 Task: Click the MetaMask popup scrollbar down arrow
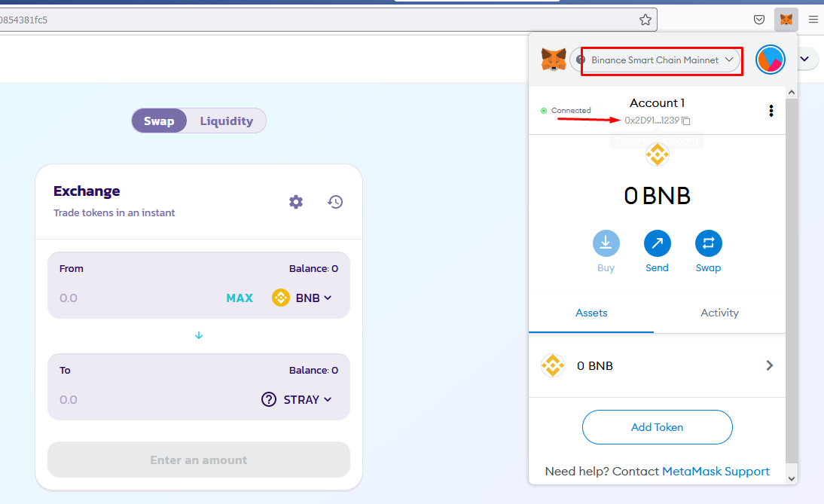[792, 478]
